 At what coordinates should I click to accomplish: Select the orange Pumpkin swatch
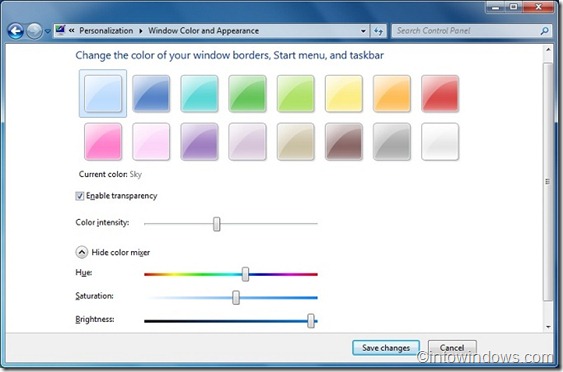coord(392,93)
